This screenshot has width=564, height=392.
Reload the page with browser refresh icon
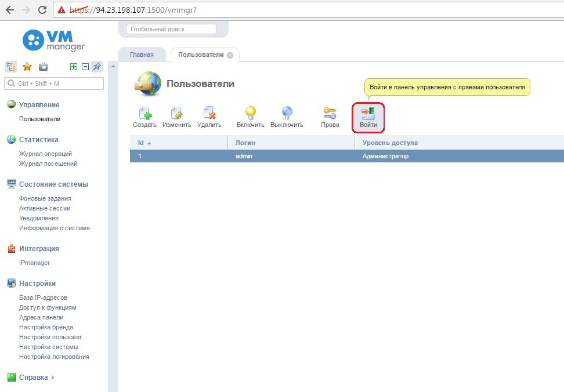click(42, 10)
